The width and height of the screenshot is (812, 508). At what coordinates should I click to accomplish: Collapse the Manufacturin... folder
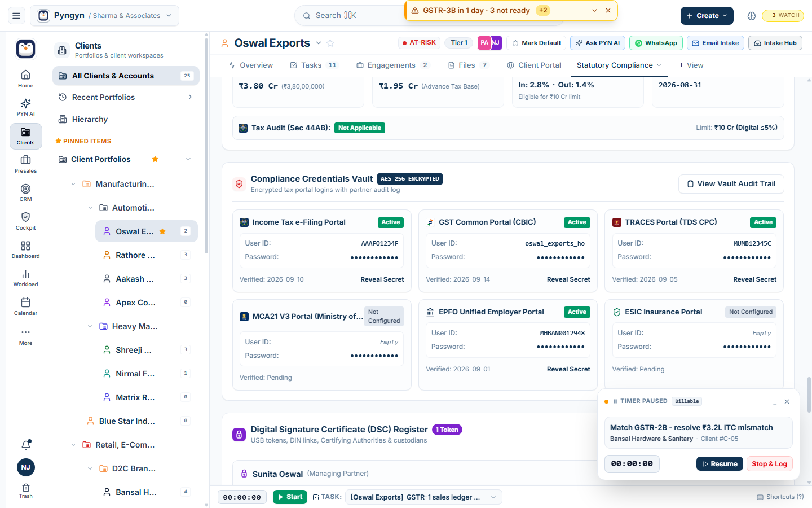tap(73, 184)
